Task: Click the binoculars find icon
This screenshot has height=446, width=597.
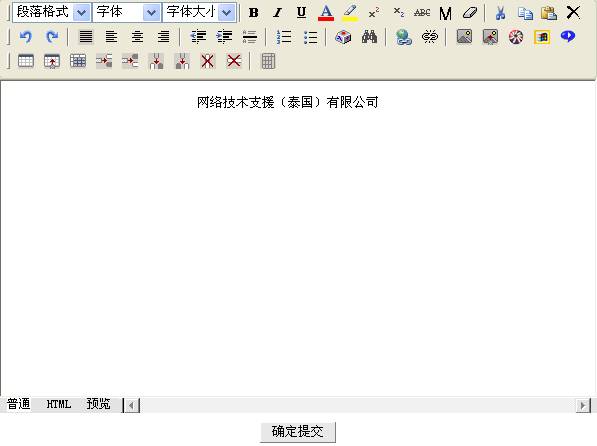Action: [x=369, y=37]
